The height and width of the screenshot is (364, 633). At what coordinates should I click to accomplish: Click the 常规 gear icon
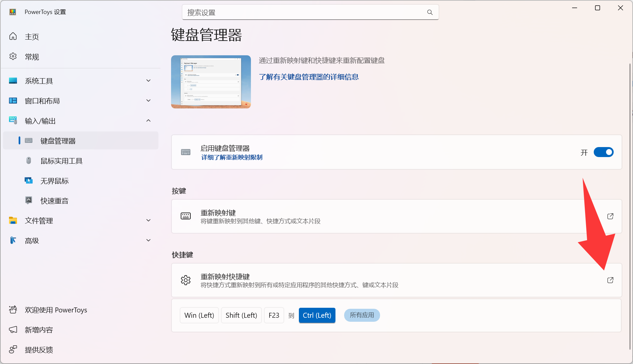pyautogui.click(x=13, y=57)
